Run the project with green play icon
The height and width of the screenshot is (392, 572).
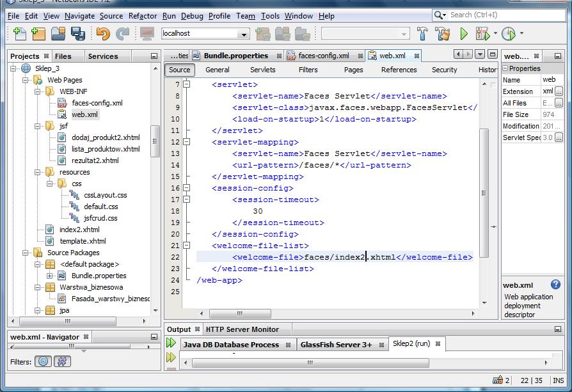coord(464,33)
